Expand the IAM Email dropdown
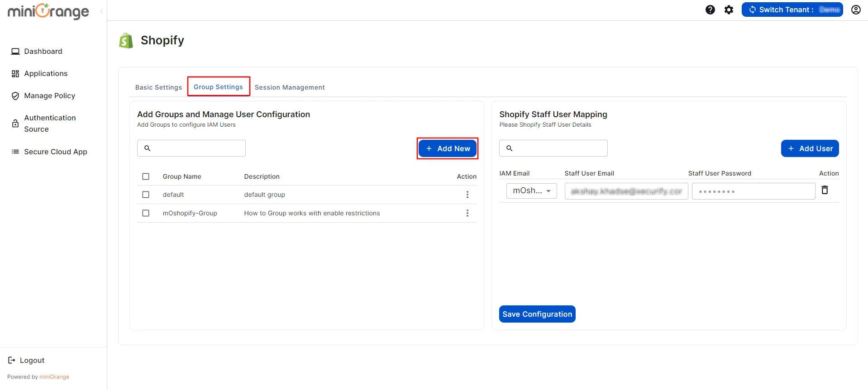Screen dimensions: 868x390 point(532,191)
